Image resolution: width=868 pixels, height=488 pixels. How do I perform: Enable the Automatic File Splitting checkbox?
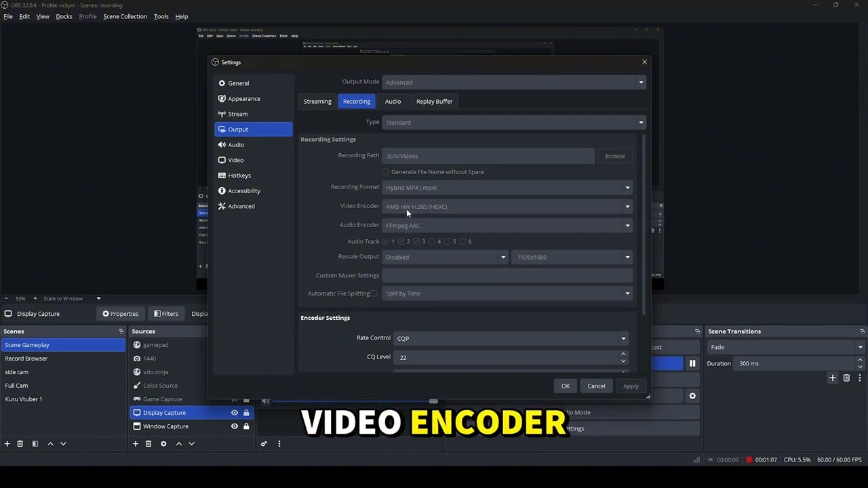(x=374, y=293)
